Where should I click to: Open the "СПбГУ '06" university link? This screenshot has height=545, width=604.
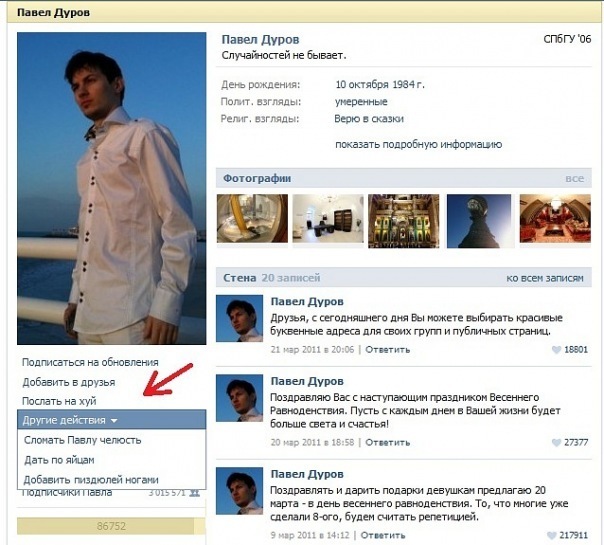566,40
